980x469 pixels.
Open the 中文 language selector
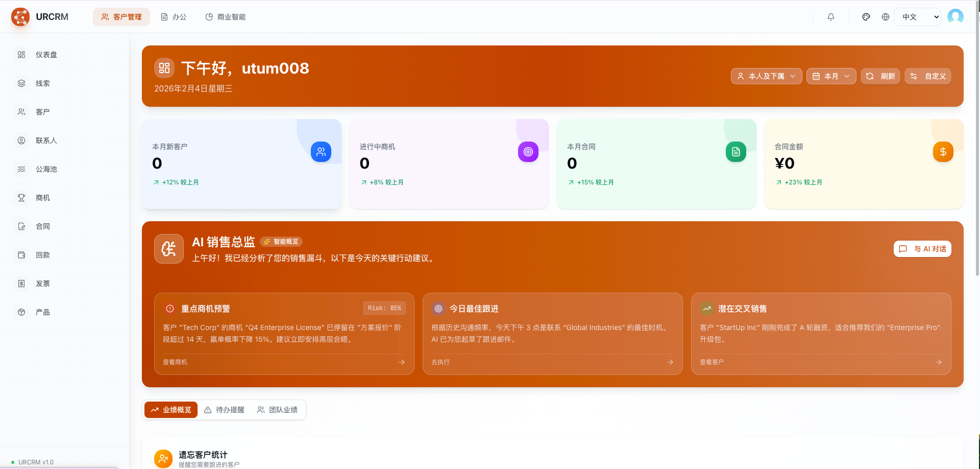click(918, 16)
